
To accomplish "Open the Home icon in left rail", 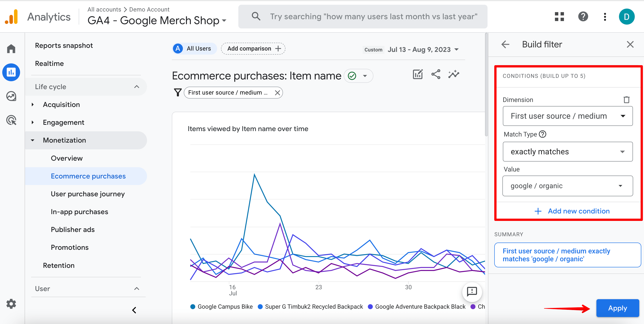I will pyautogui.click(x=11, y=49).
